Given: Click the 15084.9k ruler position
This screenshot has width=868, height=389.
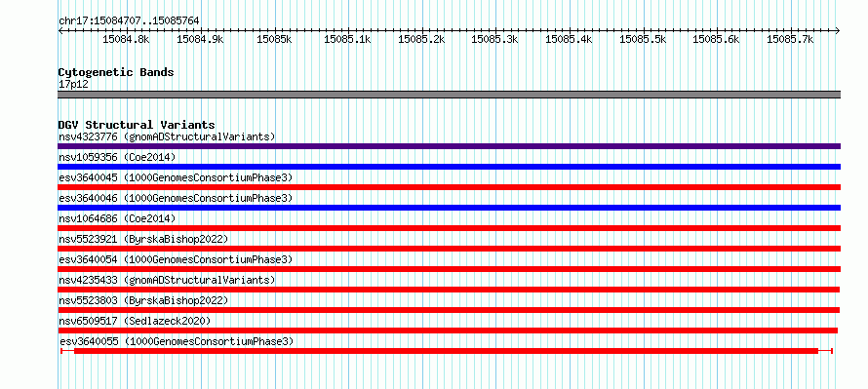Looking at the screenshot, I should tap(200, 39).
